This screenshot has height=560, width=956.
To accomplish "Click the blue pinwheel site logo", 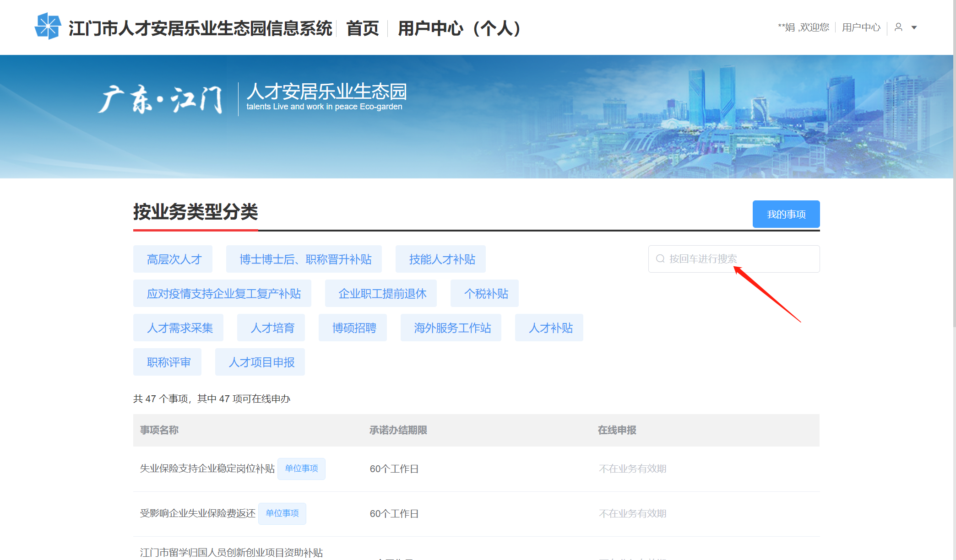I will click(48, 26).
